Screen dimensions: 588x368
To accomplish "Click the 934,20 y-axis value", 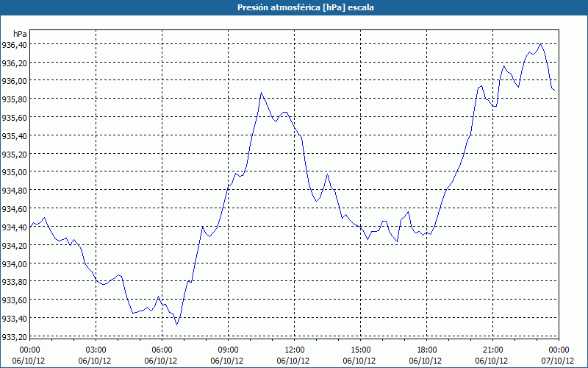I will point(14,246).
